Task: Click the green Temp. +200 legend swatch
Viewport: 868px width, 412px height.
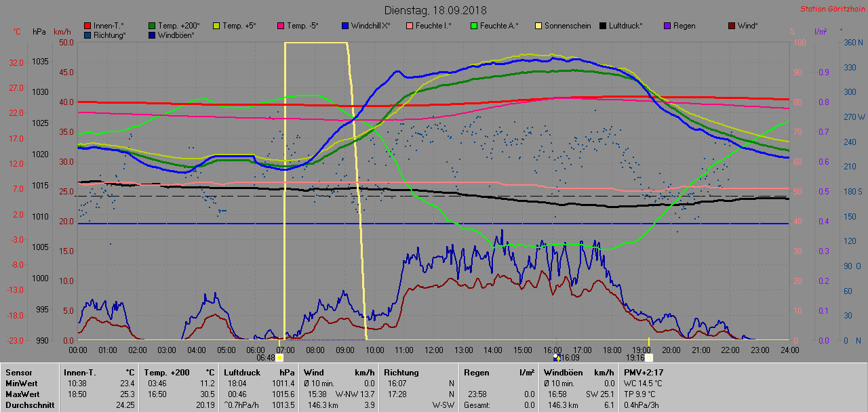Action: pyautogui.click(x=152, y=26)
